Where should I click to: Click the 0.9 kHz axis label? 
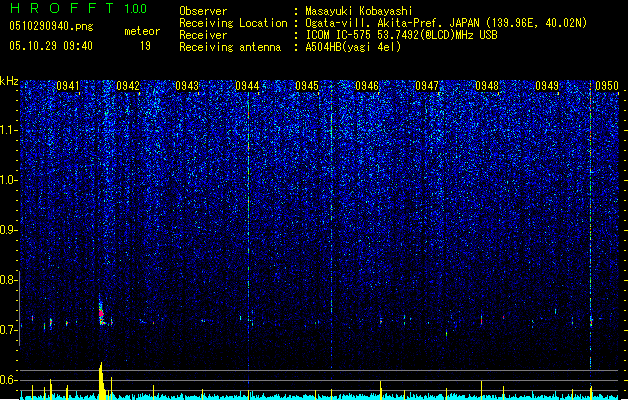tap(7, 230)
